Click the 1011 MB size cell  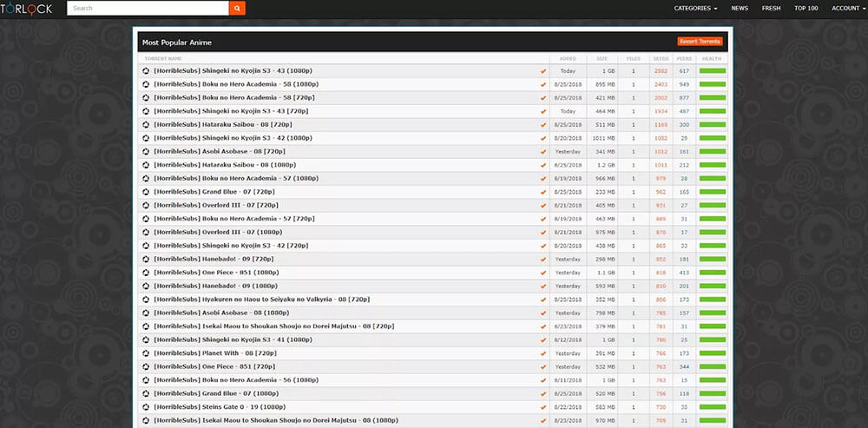pyautogui.click(x=606, y=138)
